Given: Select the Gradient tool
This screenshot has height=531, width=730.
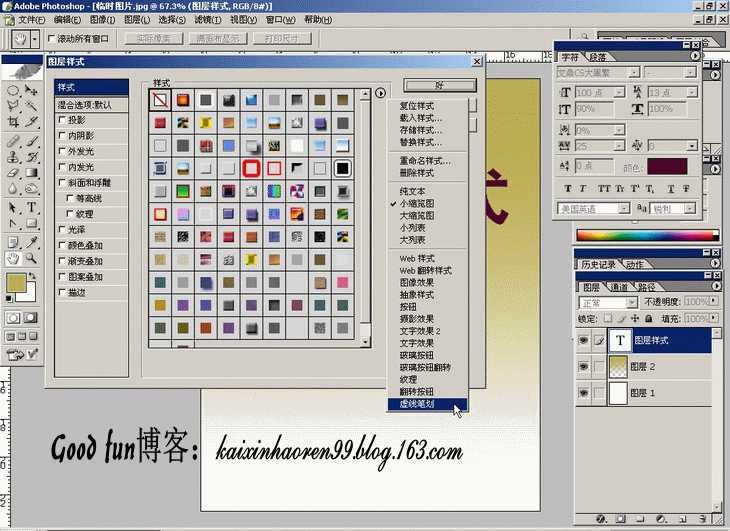Looking at the screenshot, I should pos(31,173).
